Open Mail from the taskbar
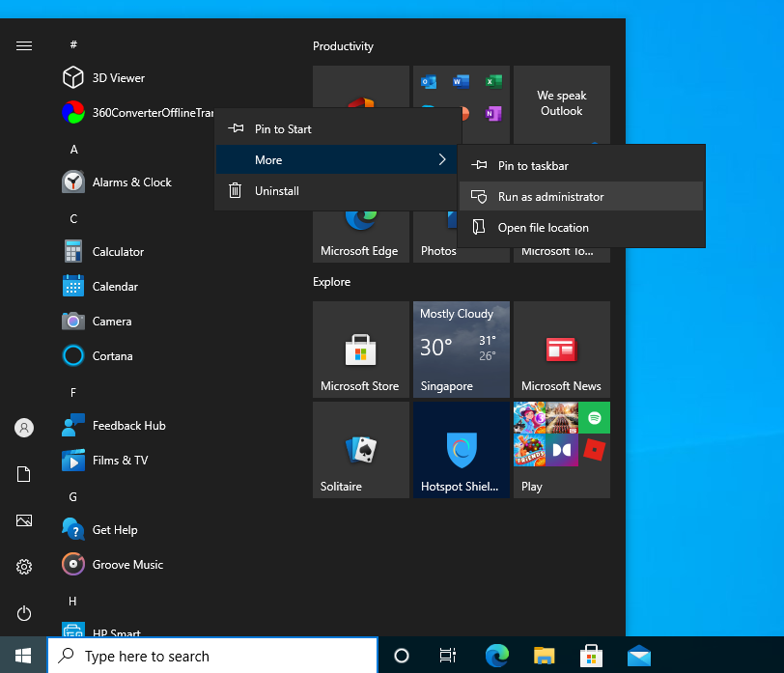 [x=639, y=656]
